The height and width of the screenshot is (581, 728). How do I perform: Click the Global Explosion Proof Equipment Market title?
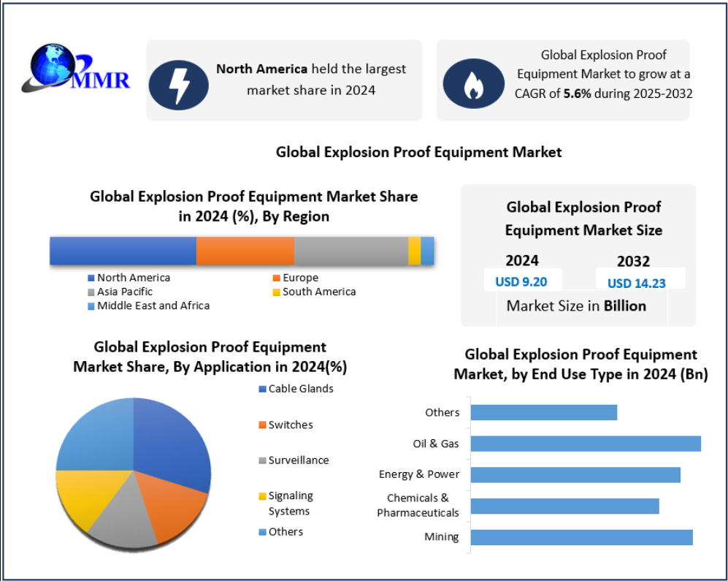tap(418, 152)
